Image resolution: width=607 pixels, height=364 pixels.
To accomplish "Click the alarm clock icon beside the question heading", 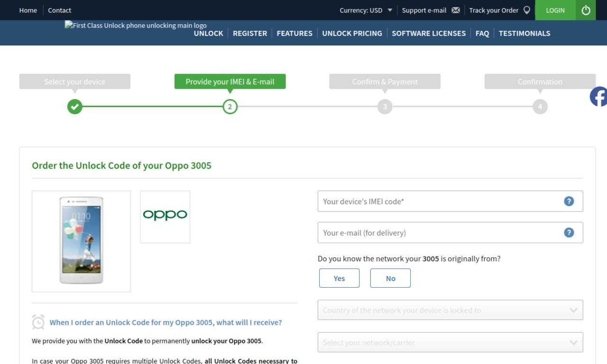I will pyautogui.click(x=38, y=322).
